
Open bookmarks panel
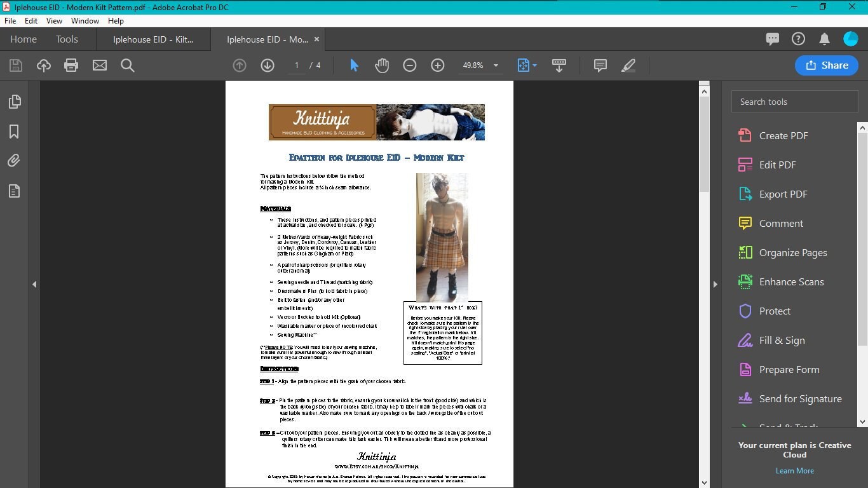(x=14, y=132)
